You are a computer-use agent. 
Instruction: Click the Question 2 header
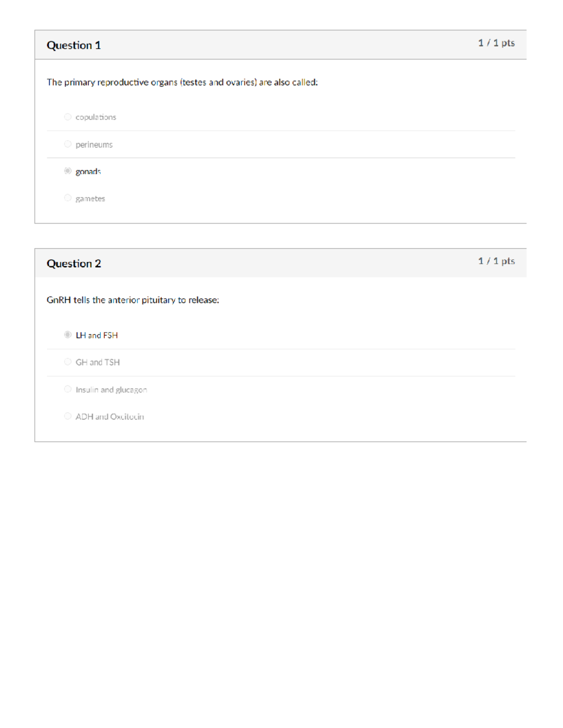click(x=74, y=263)
